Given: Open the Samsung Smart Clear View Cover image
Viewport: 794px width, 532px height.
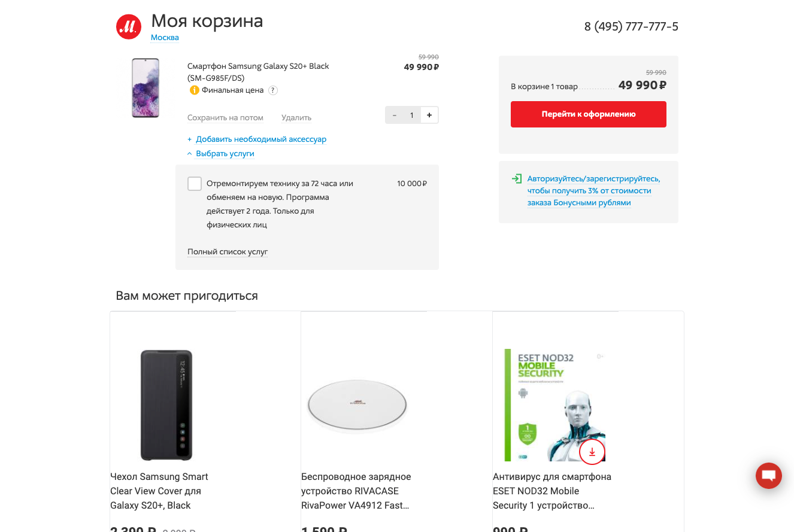Looking at the screenshot, I should pyautogui.click(x=166, y=405).
